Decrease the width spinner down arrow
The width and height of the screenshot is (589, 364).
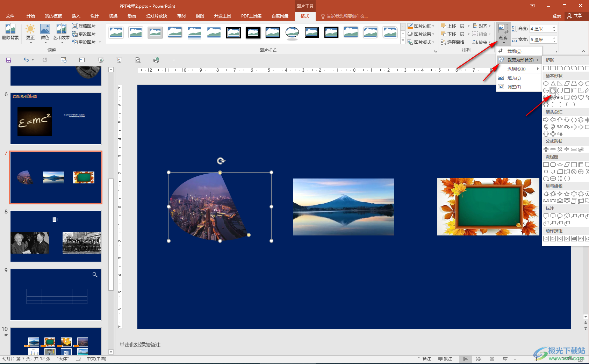point(554,42)
